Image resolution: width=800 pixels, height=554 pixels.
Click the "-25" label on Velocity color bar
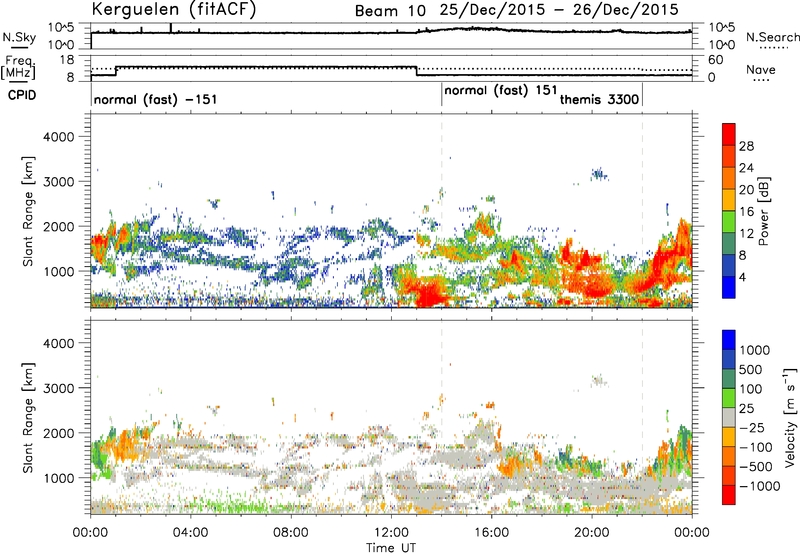(753, 428)
